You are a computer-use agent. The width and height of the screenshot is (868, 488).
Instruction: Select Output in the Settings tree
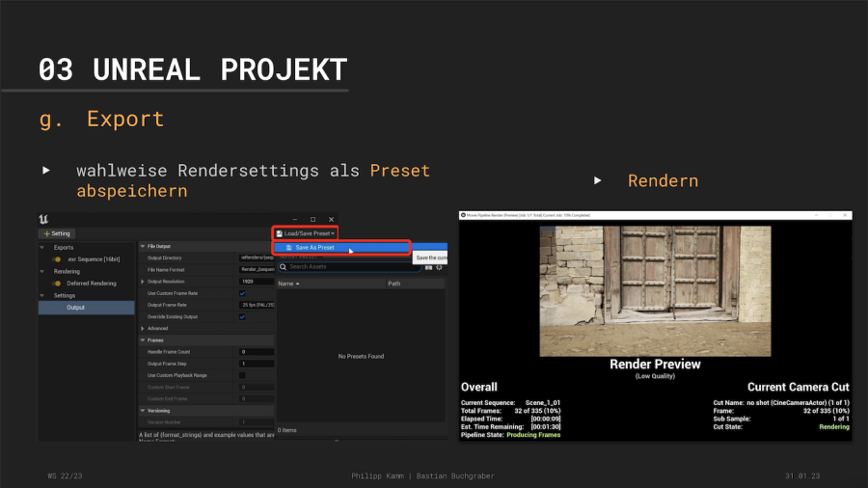(76, 308)
